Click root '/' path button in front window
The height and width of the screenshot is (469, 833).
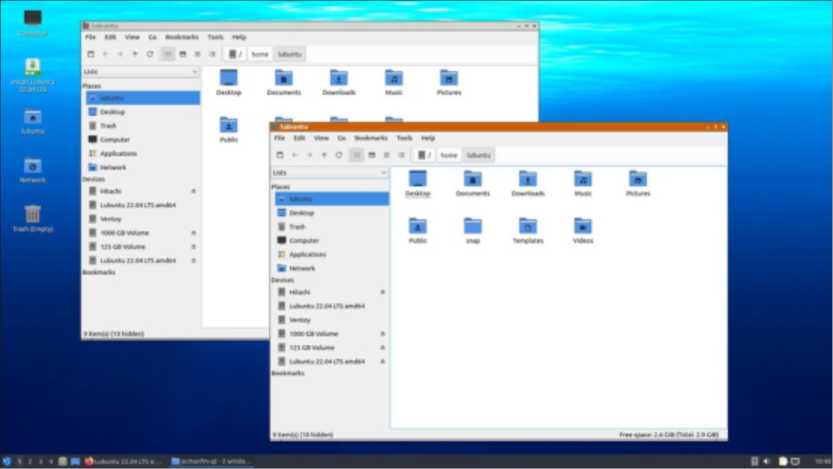425,155
